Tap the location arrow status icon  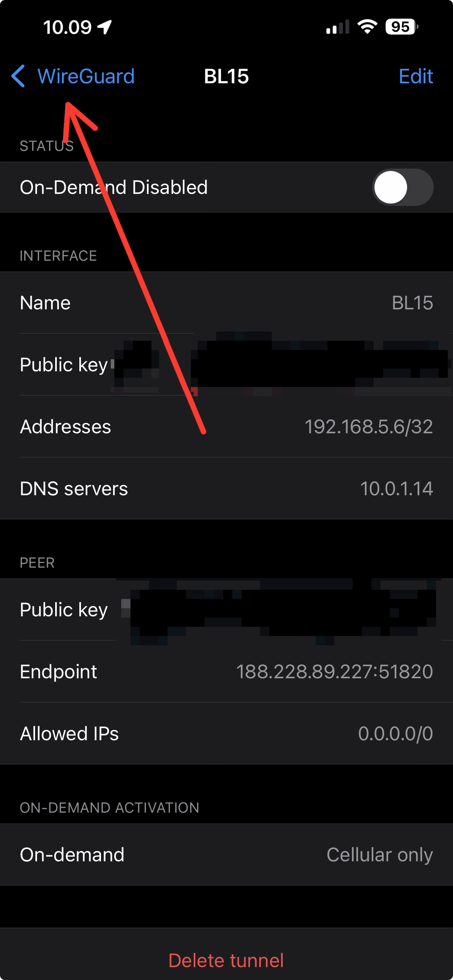(x=105, y=27)
